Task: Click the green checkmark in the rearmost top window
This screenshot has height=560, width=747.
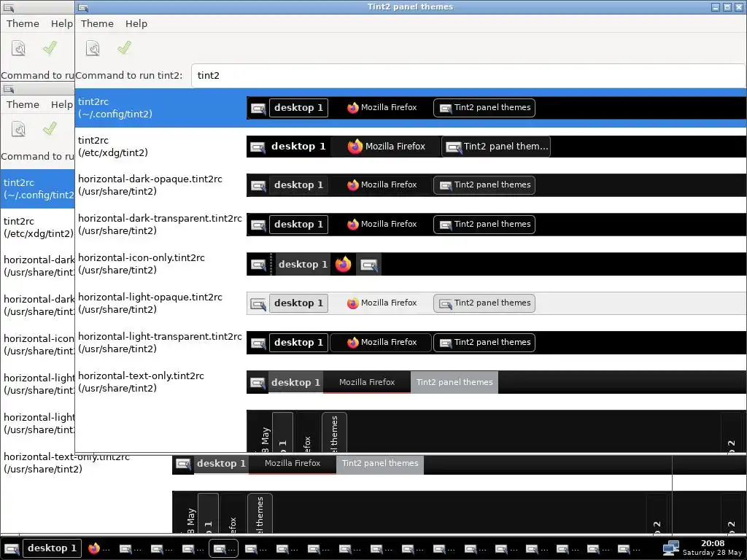Action: [50, 47]
